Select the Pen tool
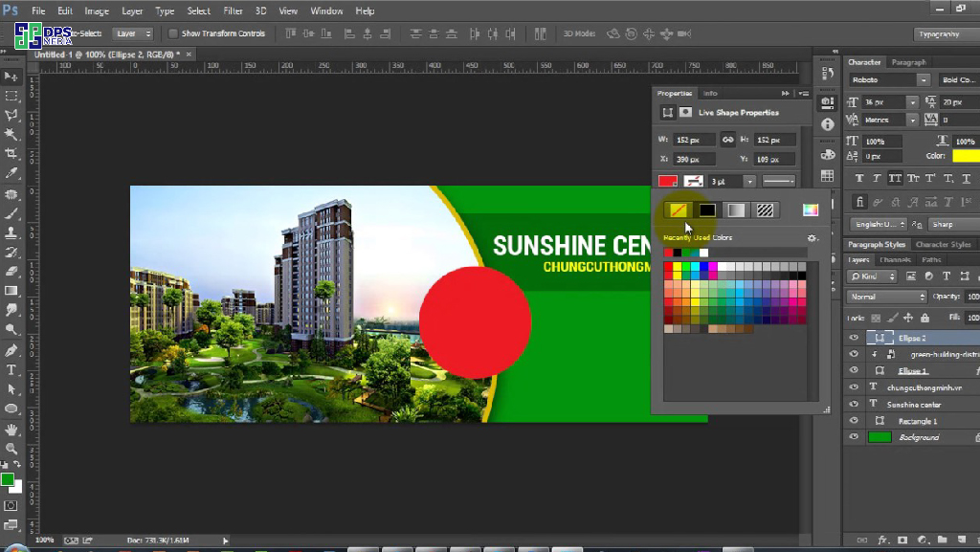980x552 pixels. tap(11, 350)
